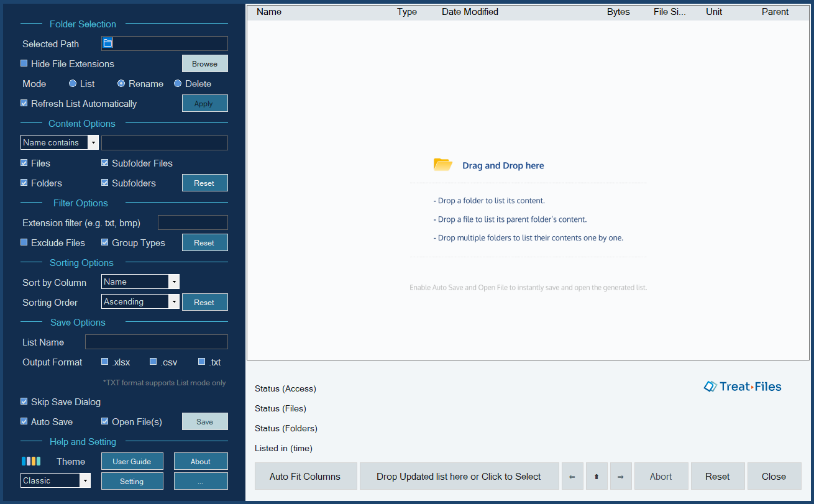This screenshot has width=814, height=504.
Task: Click the ellipsis button beside Setting
Action: coord(201,481)
